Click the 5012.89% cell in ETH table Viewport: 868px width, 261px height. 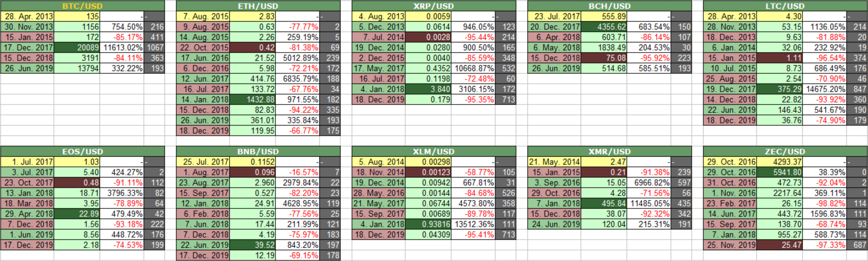point(297,58)
